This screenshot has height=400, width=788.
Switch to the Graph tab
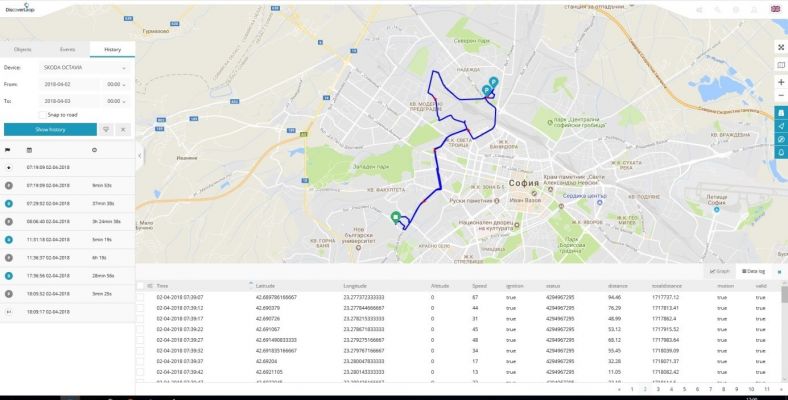pyautogui.click(x=720, y=271)
